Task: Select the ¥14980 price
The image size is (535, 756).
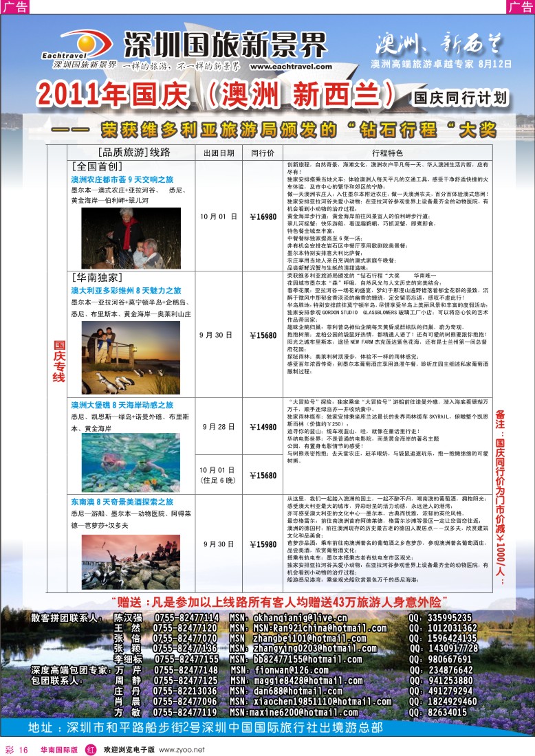Action: [263, 427]
